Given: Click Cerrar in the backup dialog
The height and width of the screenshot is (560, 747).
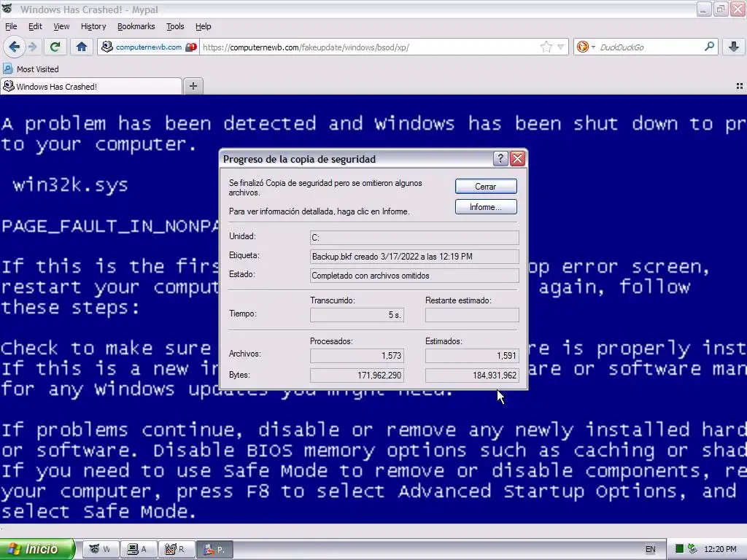Looking at the screenshot, I should click(485, 186).
